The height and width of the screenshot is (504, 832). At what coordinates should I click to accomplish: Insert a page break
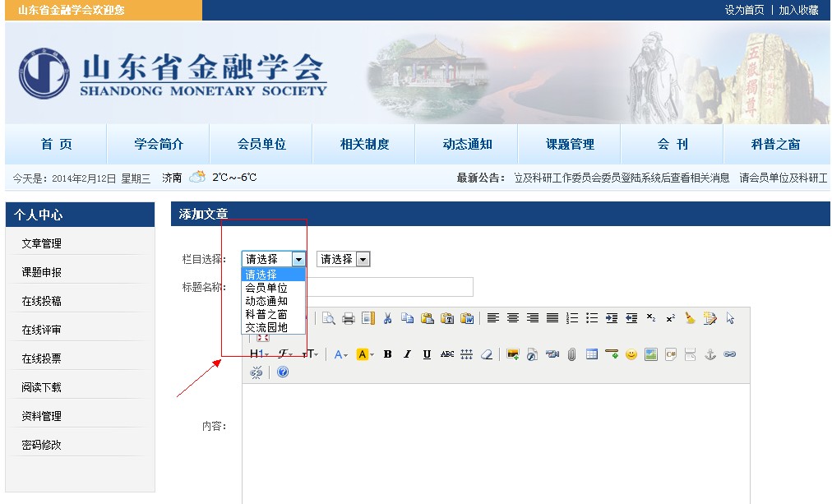[691, 354]
